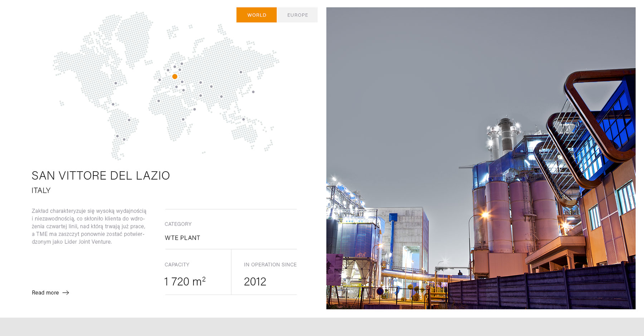Click the arrow icon beside Read more
644x336 pixels.
pyautogui.click(x=66, y=292)
